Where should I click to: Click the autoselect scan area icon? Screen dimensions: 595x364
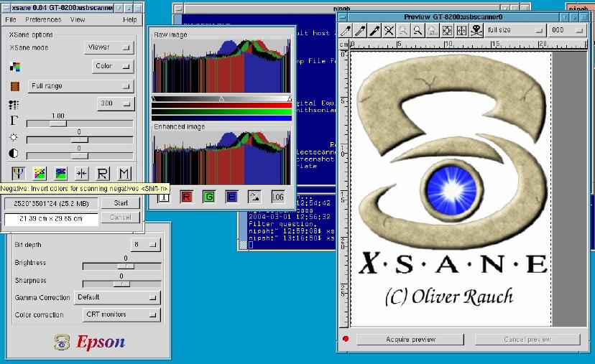pyautogui.click(x=446, y=31)
